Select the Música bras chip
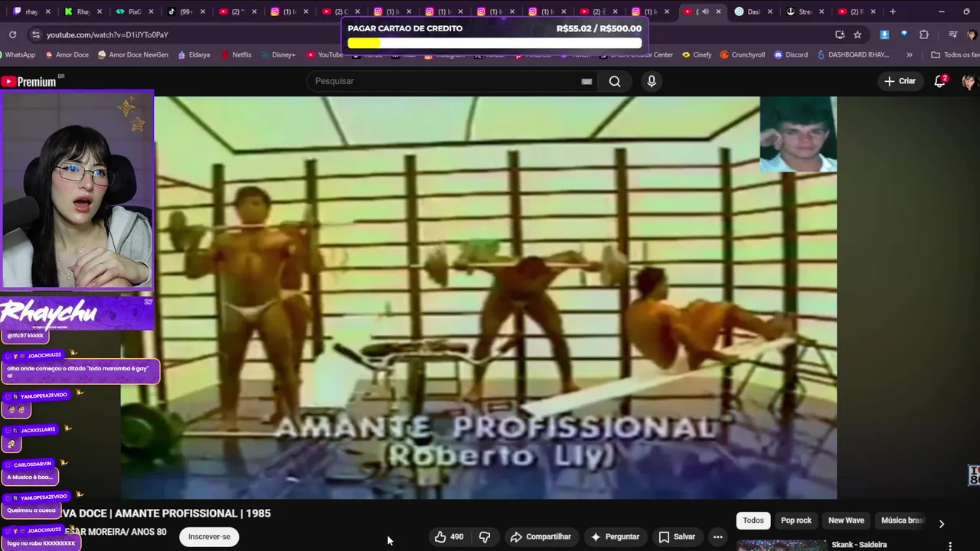The image size is (980, 551). coord(902,520)
